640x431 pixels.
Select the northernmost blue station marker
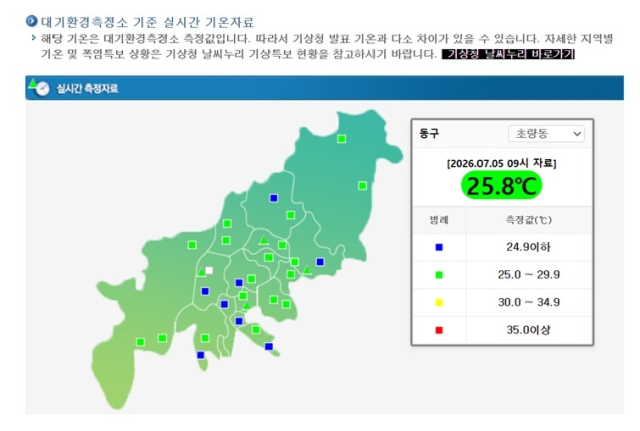pyautogui.click(x=274, y=198)
